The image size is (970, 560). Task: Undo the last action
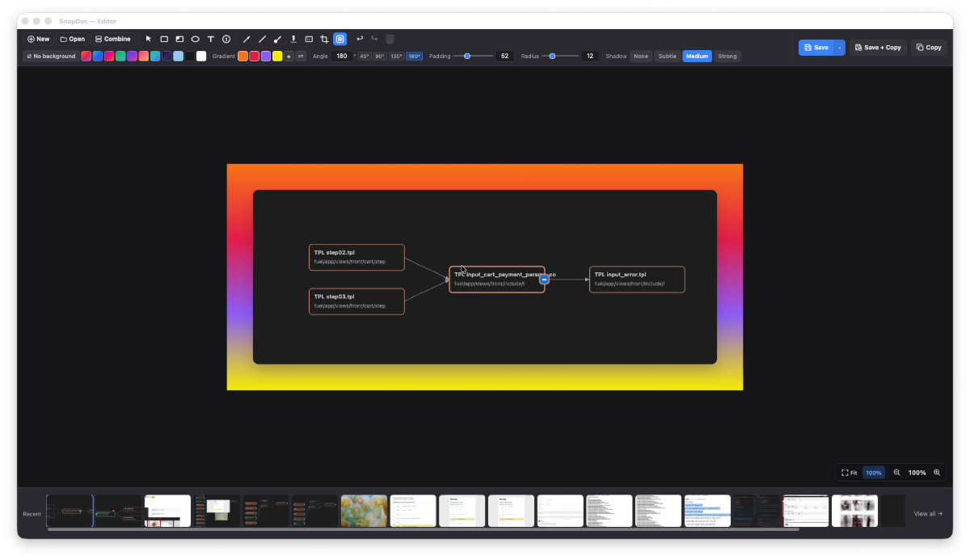coord(360,39)
